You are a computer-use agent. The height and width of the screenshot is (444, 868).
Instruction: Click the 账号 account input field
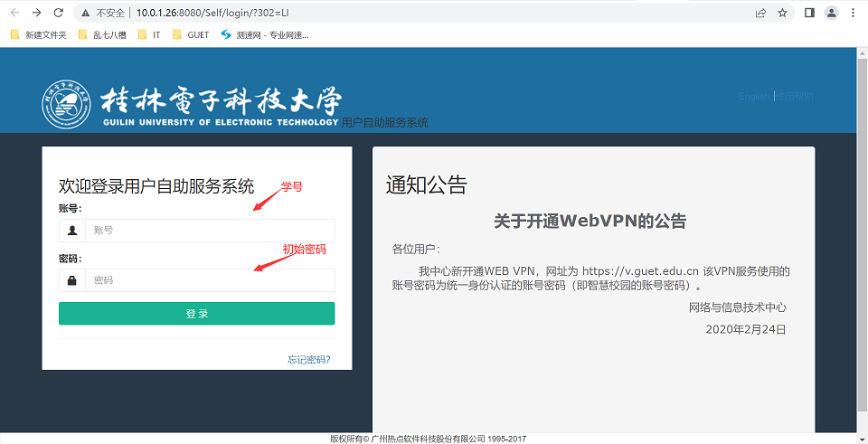coord(209,231)
